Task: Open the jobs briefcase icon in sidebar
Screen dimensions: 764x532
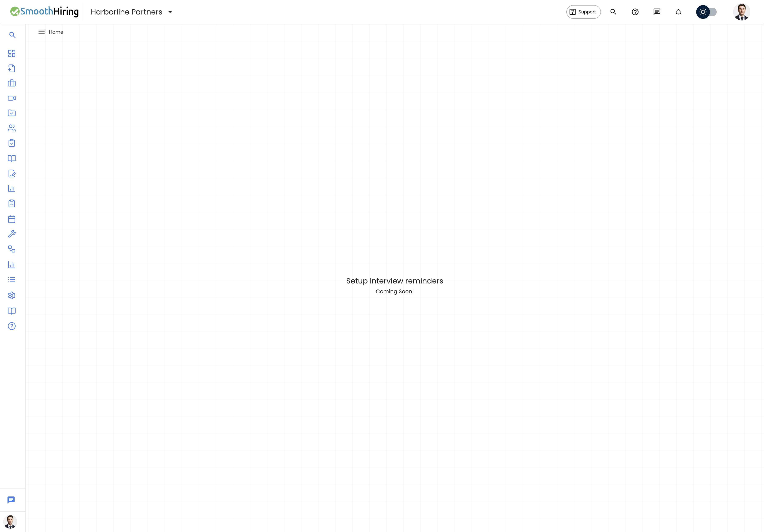Action: tap(12, 83)
